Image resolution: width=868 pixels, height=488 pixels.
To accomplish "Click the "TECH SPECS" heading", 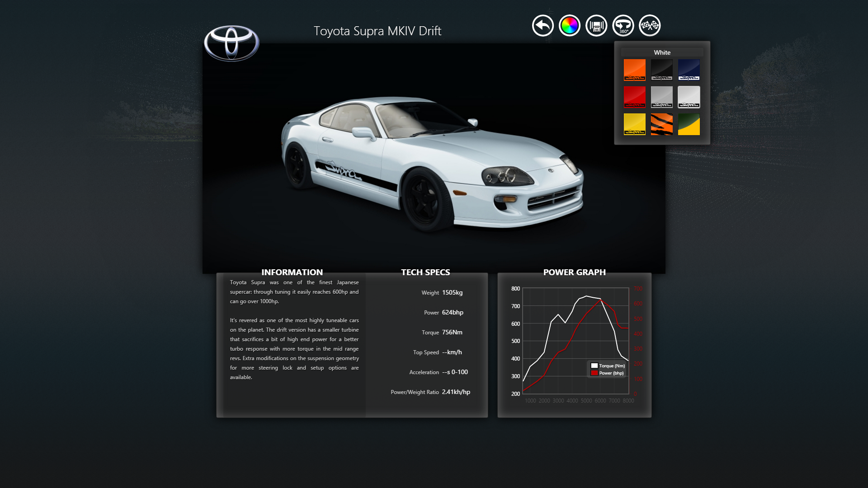I will tap(425, 272).
